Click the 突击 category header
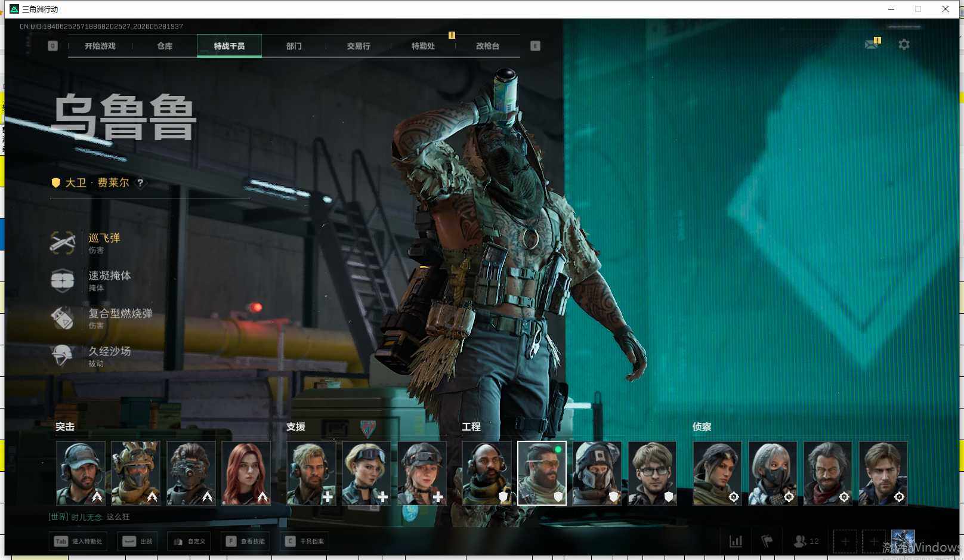Viewport: 964px width, 560px height. 65,427
